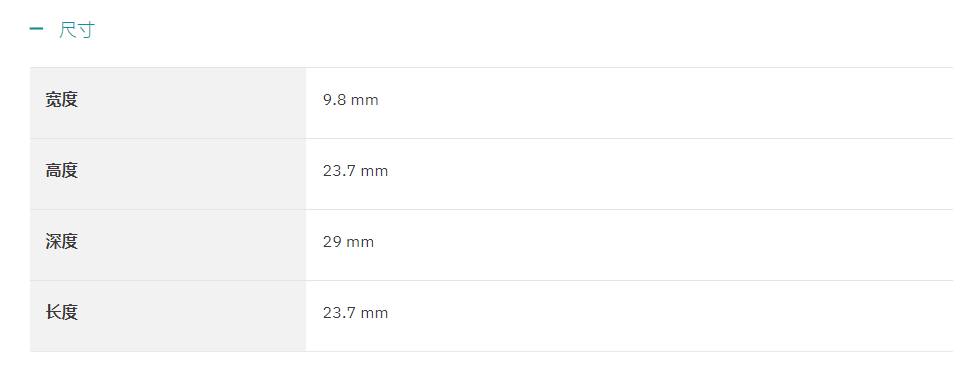Select the 深度 label cell
This screenshot has width=968, height=371.
[168, 245]
